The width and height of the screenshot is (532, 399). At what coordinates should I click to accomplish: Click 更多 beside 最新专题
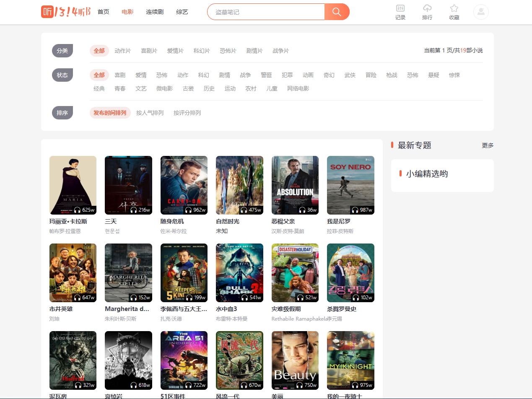coord(488,145)
